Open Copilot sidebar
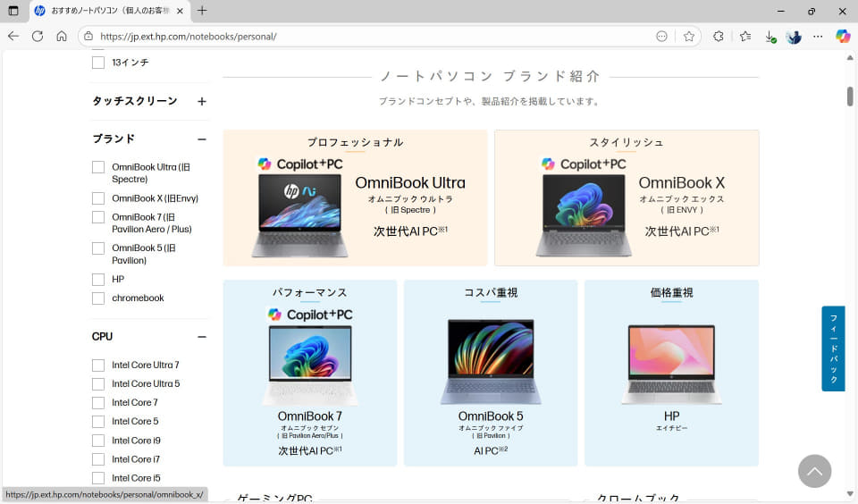Screen dimensions: 858x504 (x=843, y=37)
